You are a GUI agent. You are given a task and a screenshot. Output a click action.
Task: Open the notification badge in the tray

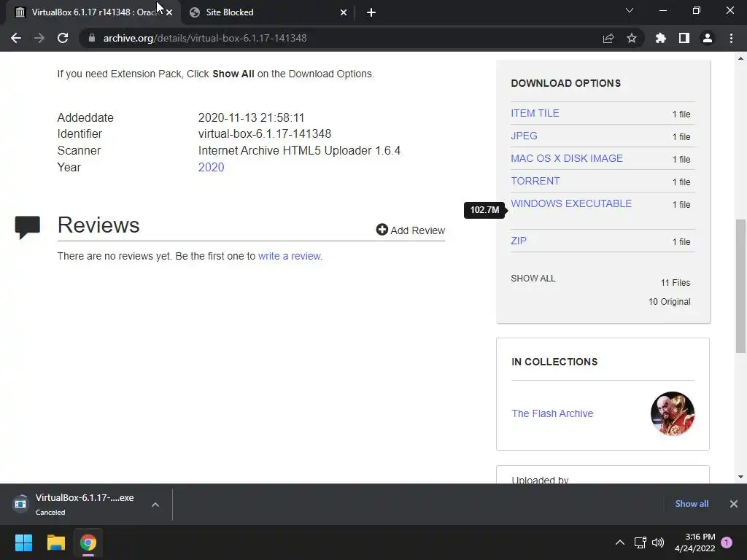tap(727, 542)
